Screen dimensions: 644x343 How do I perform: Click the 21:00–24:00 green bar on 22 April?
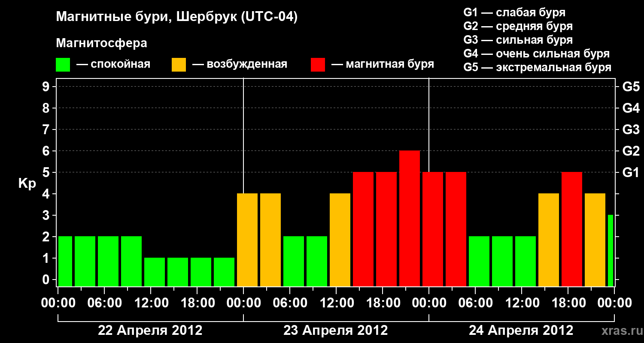click(224, 272)
